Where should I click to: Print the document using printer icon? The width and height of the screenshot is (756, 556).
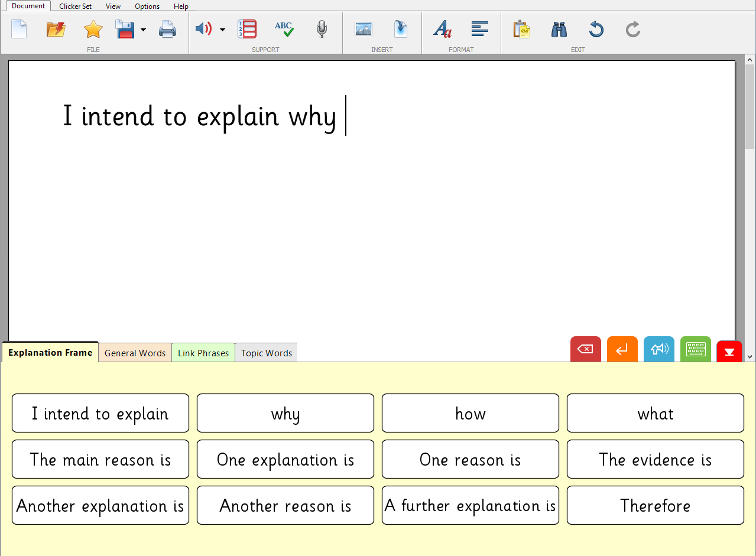click(167, 29)
